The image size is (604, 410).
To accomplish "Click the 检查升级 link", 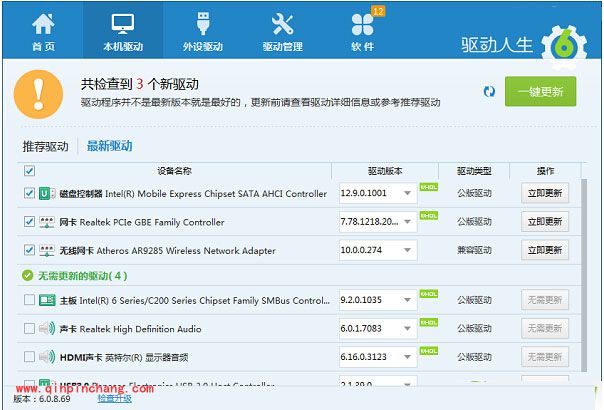I will 114,398.
